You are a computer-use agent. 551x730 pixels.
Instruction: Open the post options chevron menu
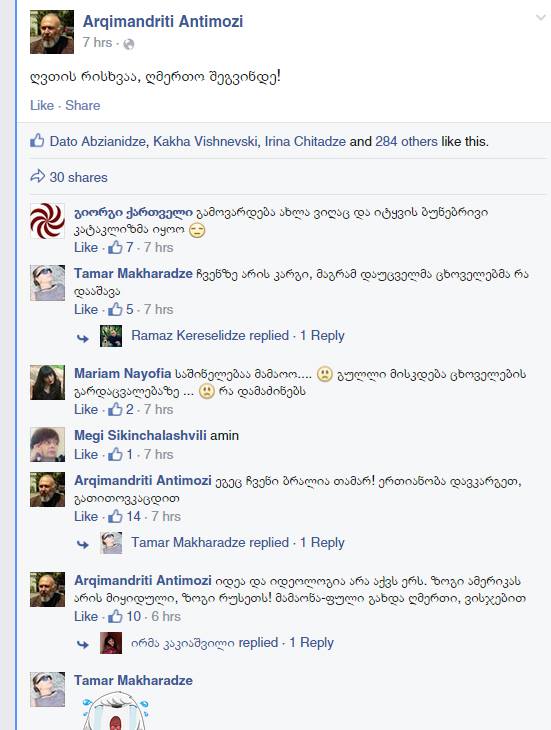click(x=540, y=18)
